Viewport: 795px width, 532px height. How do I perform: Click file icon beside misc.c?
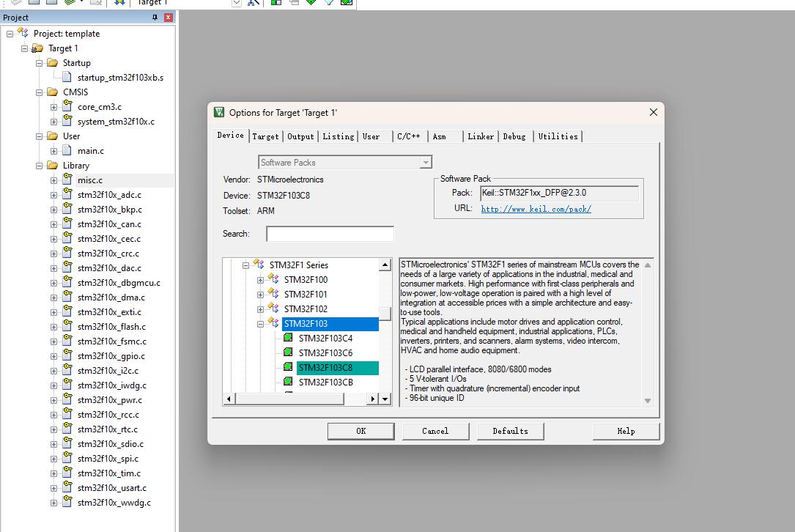[x=67, y=179]
